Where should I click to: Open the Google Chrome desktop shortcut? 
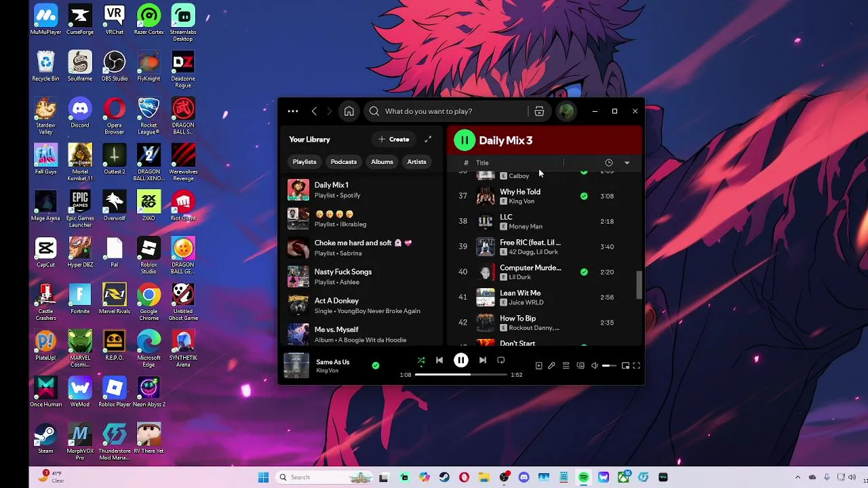coord(149,299)
